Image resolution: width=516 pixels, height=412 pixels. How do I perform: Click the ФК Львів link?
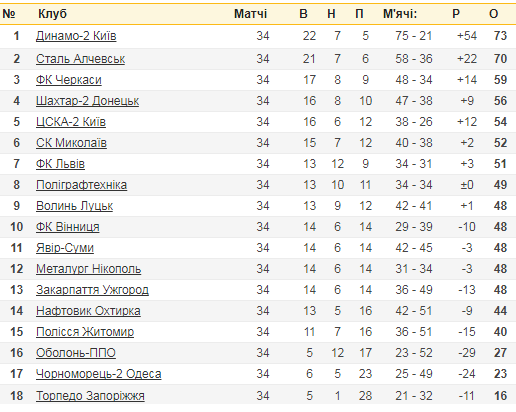[60, 164]
